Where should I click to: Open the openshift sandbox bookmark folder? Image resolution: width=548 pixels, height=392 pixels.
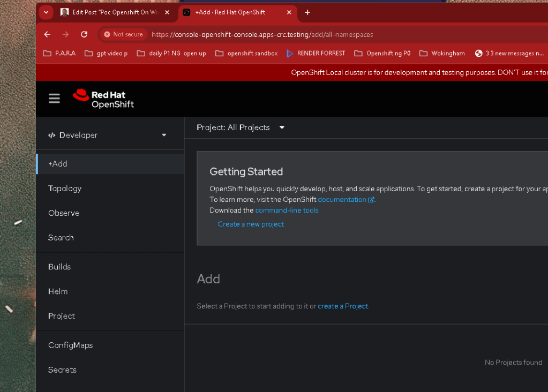[246, 53]
